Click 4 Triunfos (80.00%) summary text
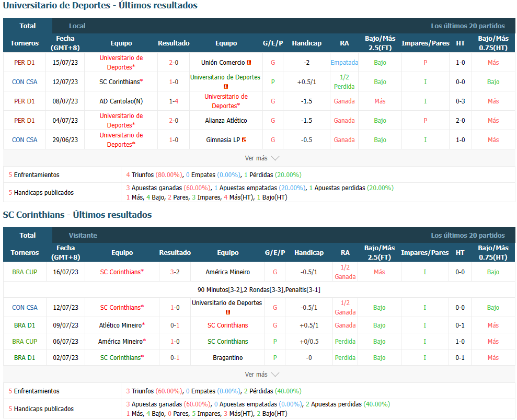The height and width of the screenshot is (420, 517). coord(154,175)
